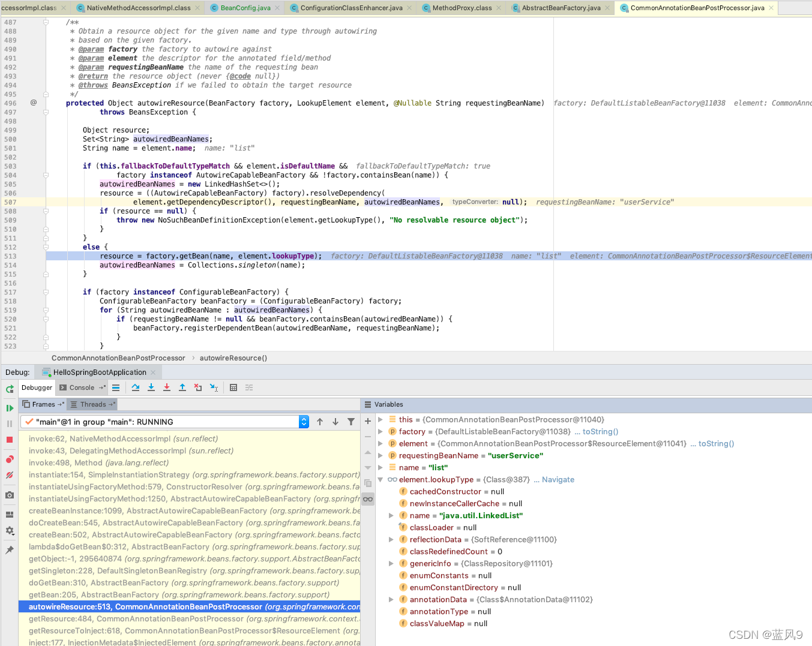Image resolution: width=812 pixels, height=646 pixels.
Task: Go to previous frame arrow
Action: click(x=320, y=422)
